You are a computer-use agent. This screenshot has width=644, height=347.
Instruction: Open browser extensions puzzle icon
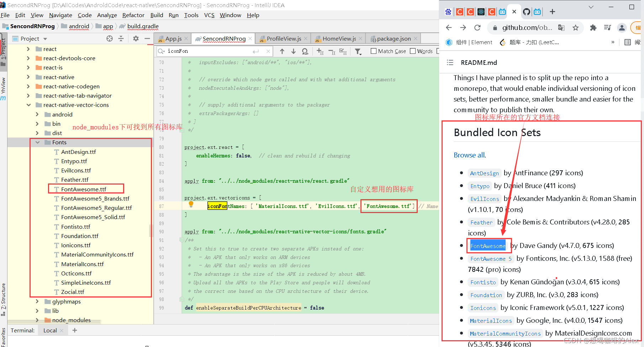point(593,27)
